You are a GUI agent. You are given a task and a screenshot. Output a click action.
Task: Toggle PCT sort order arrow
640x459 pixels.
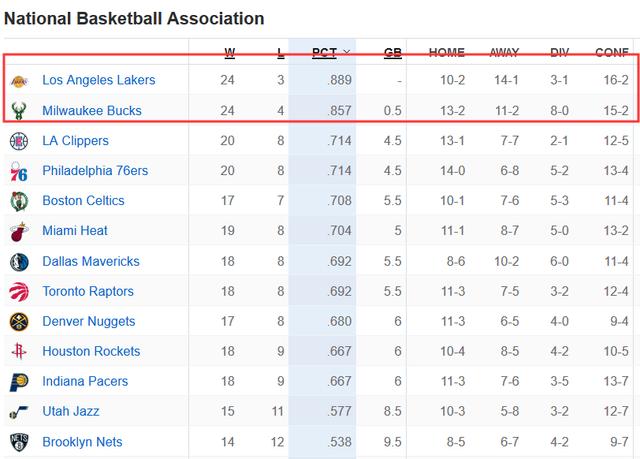(x=347, y=52)
